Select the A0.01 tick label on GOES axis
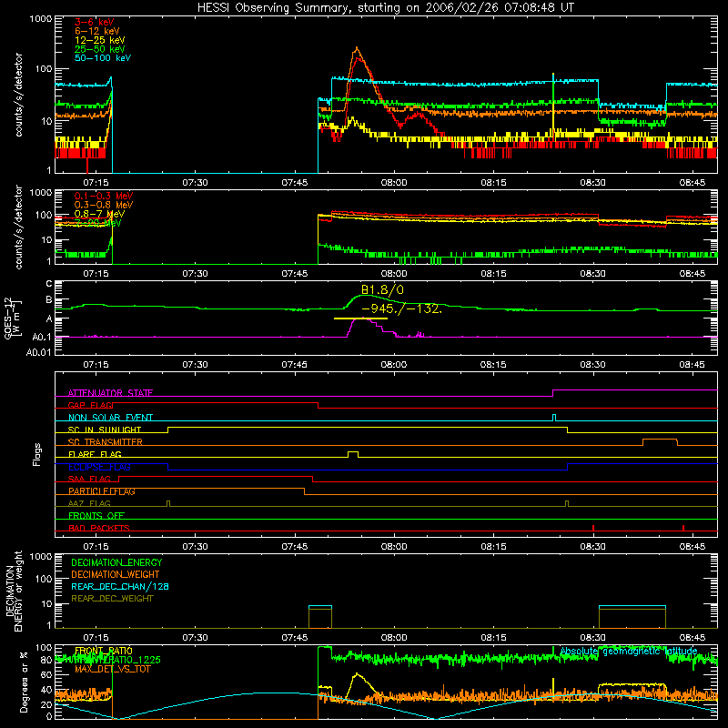The image size is (728, 728). pos(39,352)
